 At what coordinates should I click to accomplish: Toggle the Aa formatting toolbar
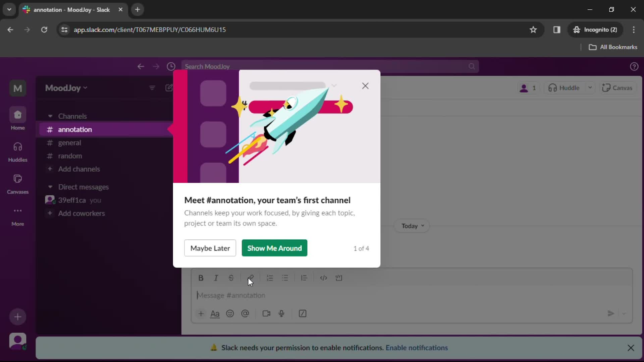coord(215,313)
